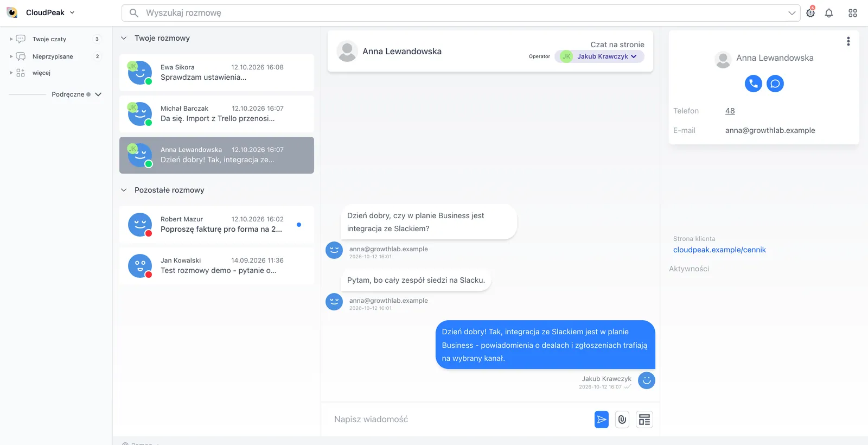Expand the Nieprzypisane tree item

[x=11, y=56]
